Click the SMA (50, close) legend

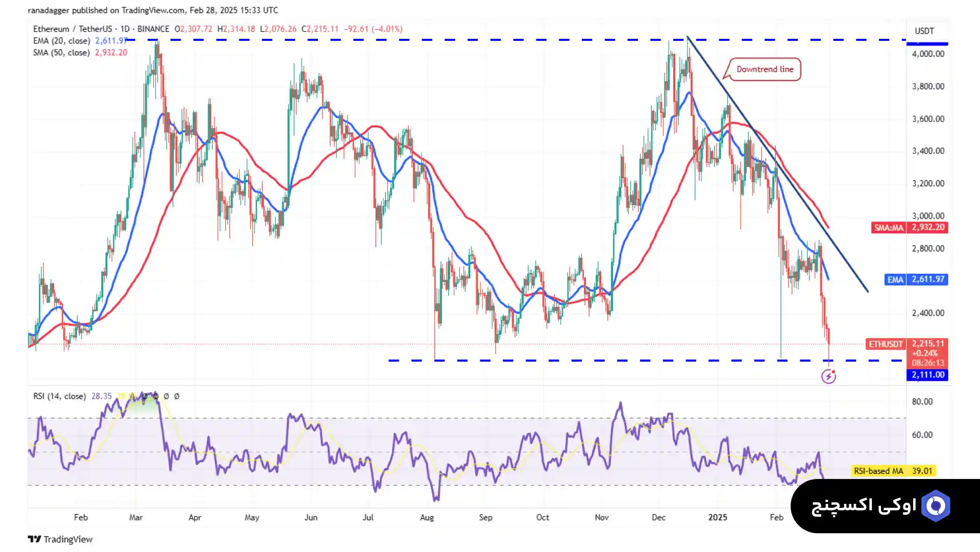(x=61, y=53)
